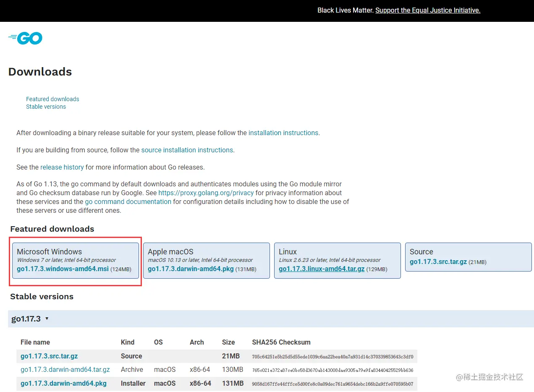The width and height of the screenshot is (534, 392).
Task: Jump to Featured downloads anchor link
Action: 52,99
